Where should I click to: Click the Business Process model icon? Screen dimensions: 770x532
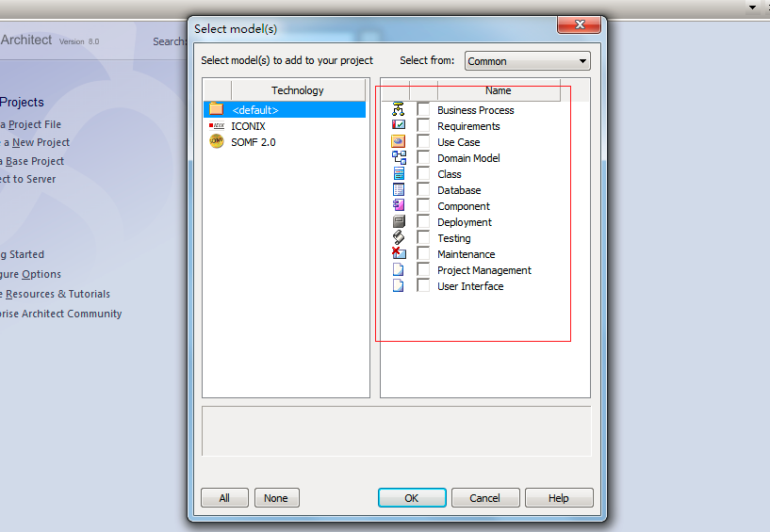[399, 109]
